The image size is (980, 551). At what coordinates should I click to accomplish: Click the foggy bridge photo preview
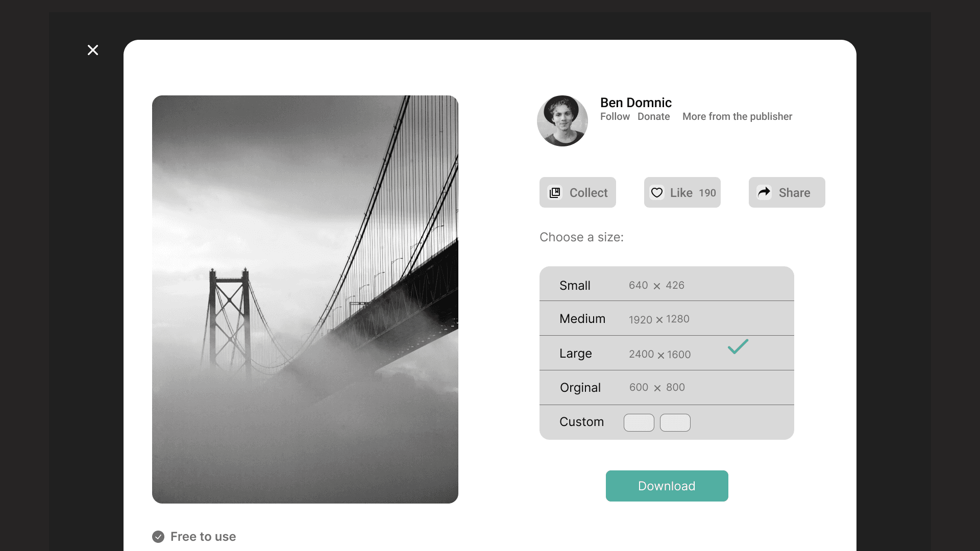[x=305, y=299]
